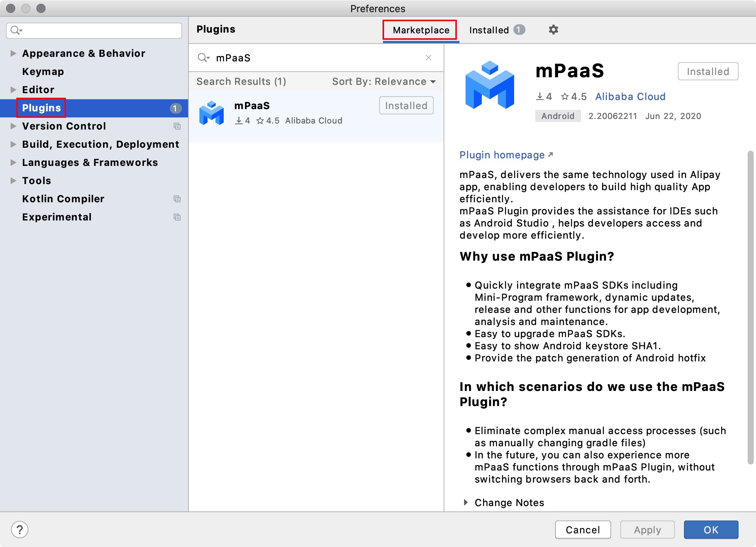Open the Plugin homepage link
The image size is (756, 547).
(506, 155)
